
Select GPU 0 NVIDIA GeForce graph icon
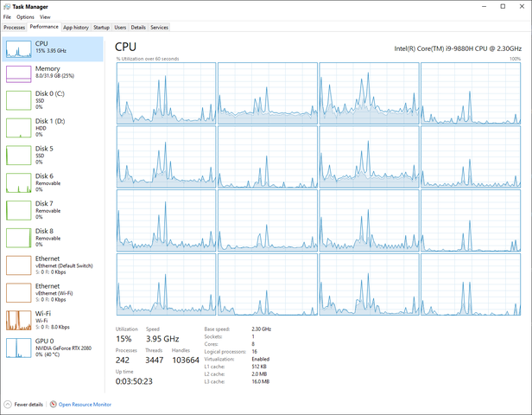coord(19,348)
